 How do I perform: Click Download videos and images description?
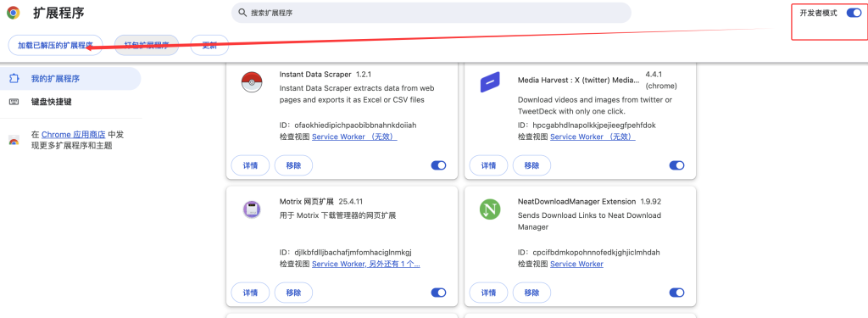595,105
